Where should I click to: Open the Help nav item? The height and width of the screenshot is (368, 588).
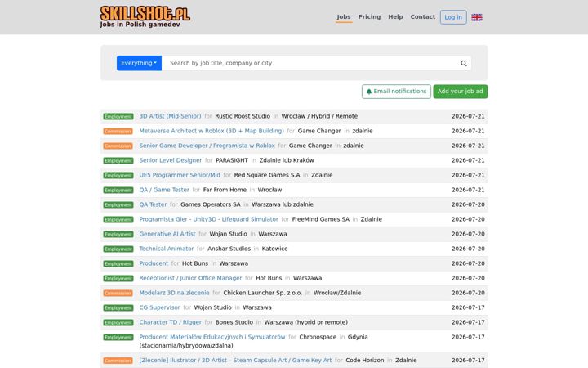click(395, 17)
